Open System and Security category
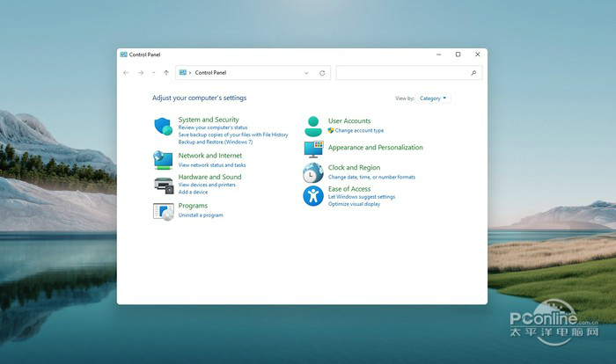This screenshot has width=616, height=364. coord(209,120)
